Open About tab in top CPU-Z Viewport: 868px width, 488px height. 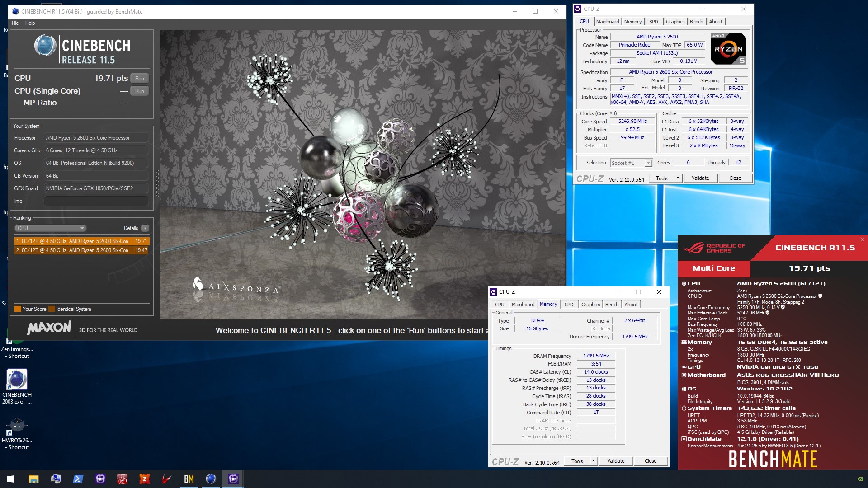point(715,22)
